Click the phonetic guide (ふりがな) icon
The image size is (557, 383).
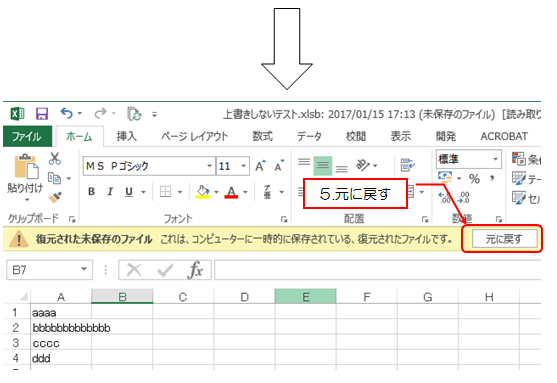click(x=267, y=192)
